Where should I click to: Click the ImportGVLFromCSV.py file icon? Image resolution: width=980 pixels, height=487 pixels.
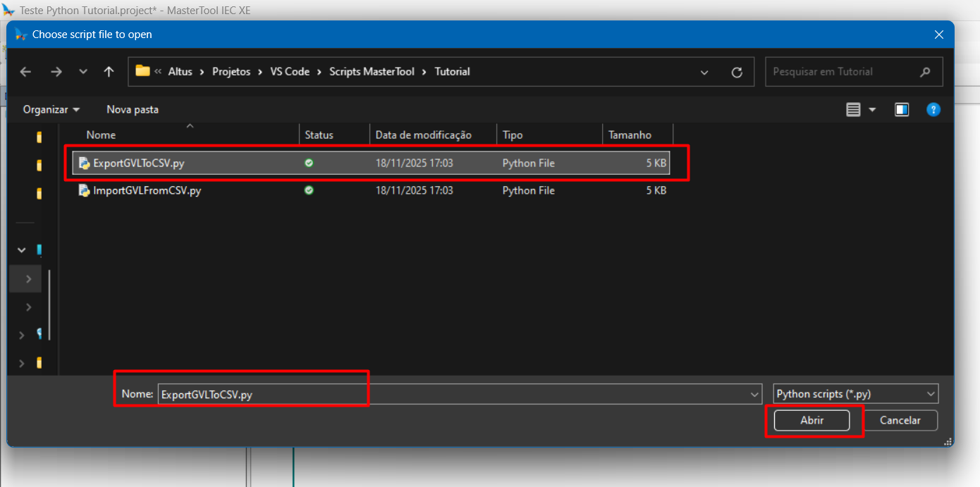point(85,190)
